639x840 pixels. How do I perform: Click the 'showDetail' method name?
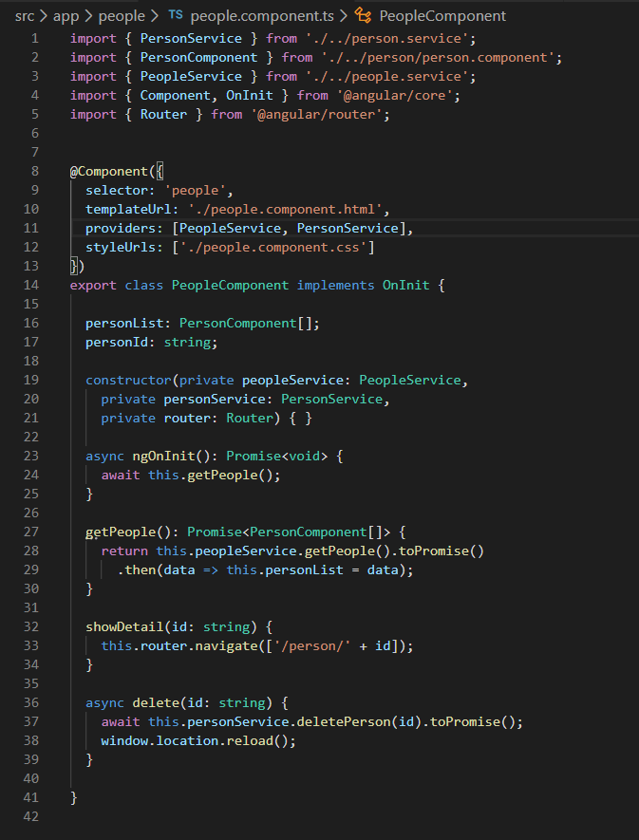[124, 626]
